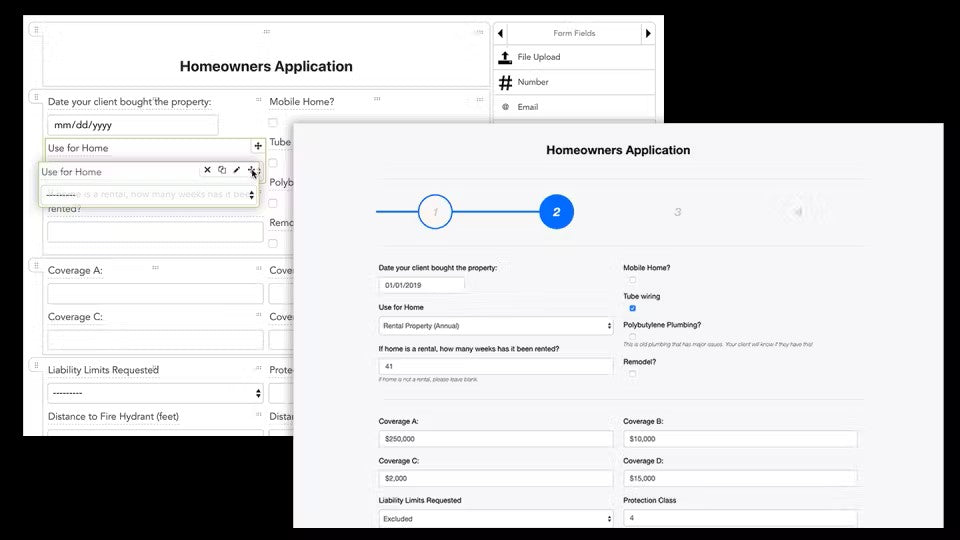
Task: Click the active step 2 progress marker
Action: (x=556, y=212)
